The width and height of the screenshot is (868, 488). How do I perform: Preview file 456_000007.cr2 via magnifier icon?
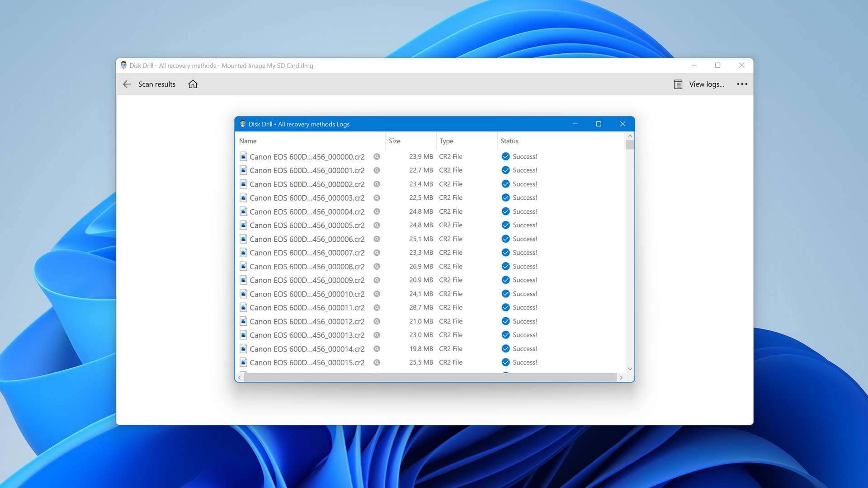[x=377, y=253]
